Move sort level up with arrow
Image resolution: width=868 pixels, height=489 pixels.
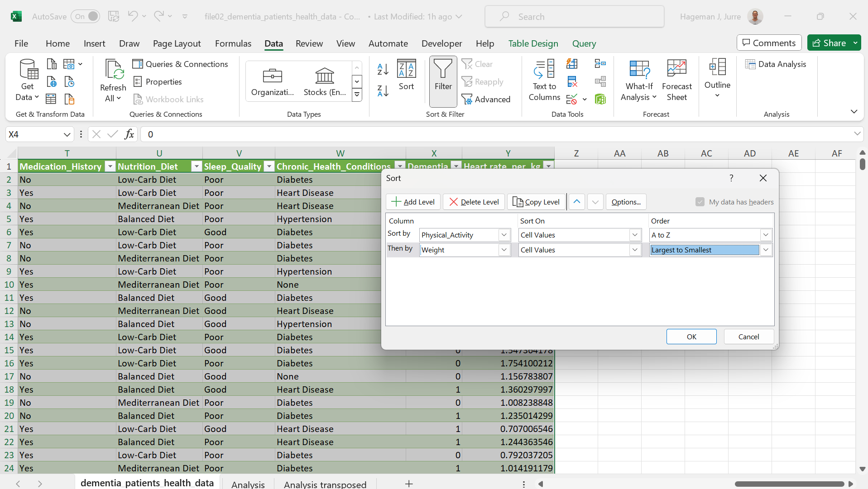[x=576, y=202]
